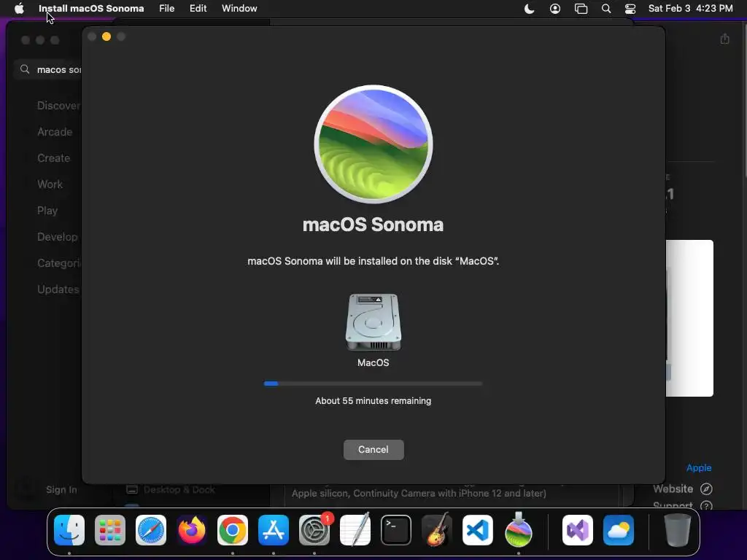Click the macOS Sonoma logo image
The height and width of the screenshot is (560, 747).
[x=373, y=144]
